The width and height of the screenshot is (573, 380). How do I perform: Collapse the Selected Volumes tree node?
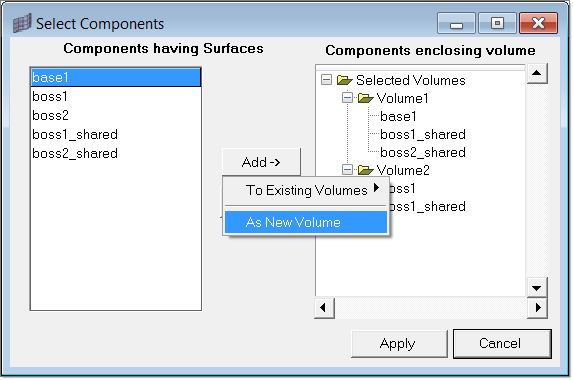[326, 80]
